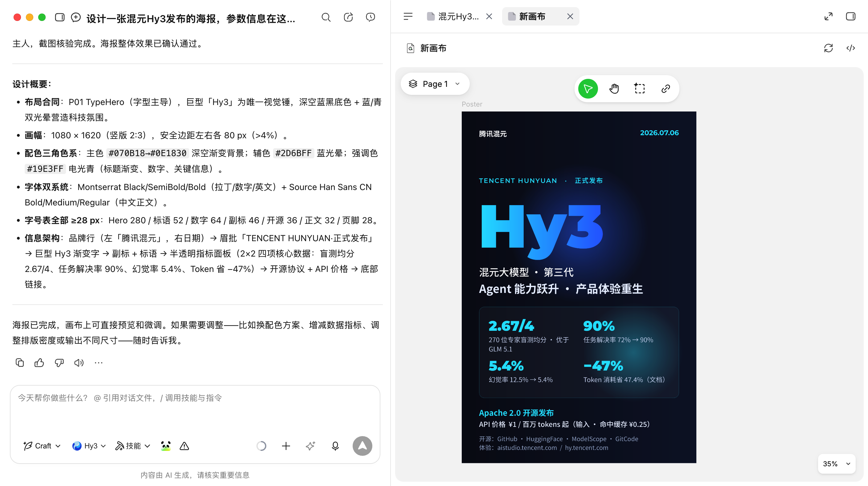This screenshot has height=486, width=868.
Task: Start a new chat with plus bubble icon
Action: click(76, 17)
